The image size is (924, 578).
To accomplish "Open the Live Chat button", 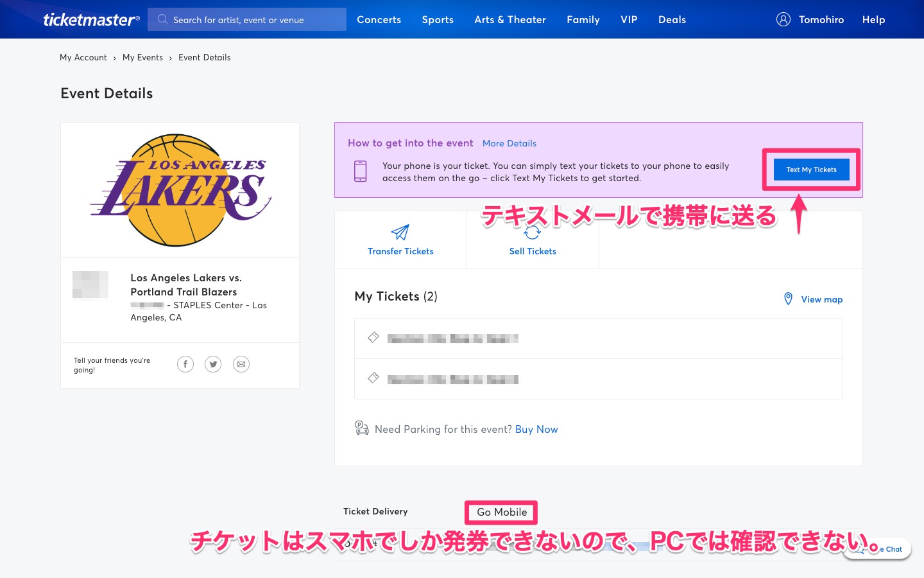I will (x=877, y=549).
